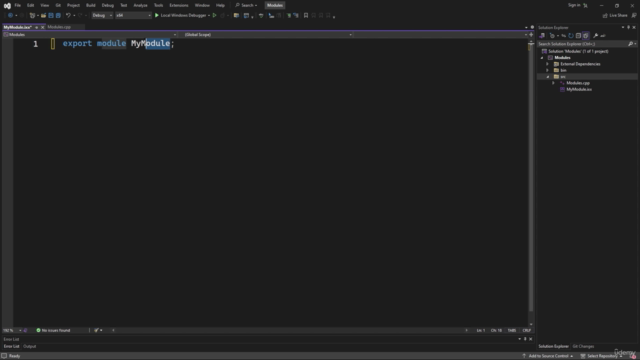The image size is (640, 360).
Task: Open the x64 platform dropdown
Action: pos(133,16)
